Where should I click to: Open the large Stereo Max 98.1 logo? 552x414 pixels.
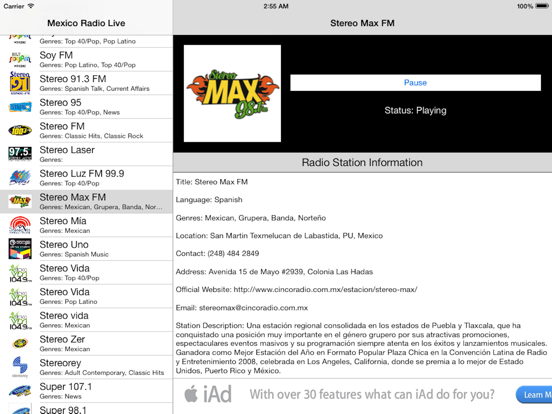(x=232, y=93)
